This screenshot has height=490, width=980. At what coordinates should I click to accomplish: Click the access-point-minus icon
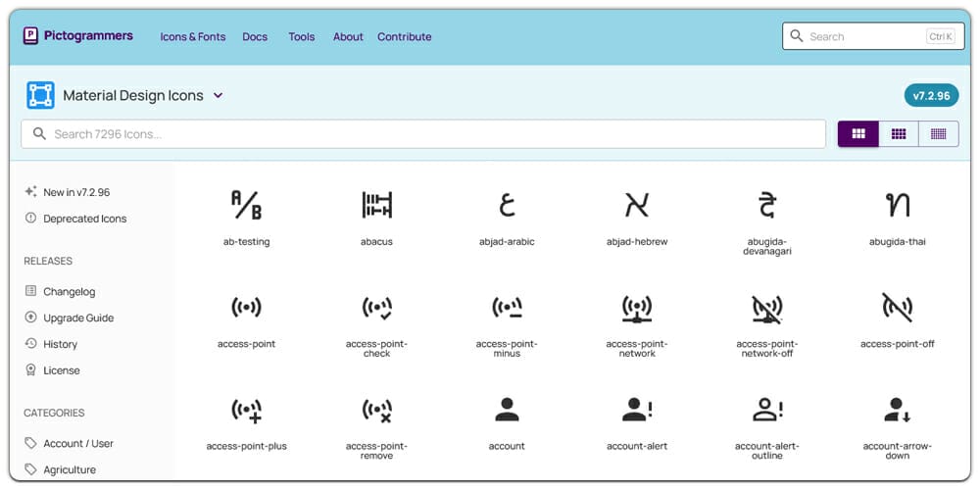pyautogui.click(x=507, y=308)
